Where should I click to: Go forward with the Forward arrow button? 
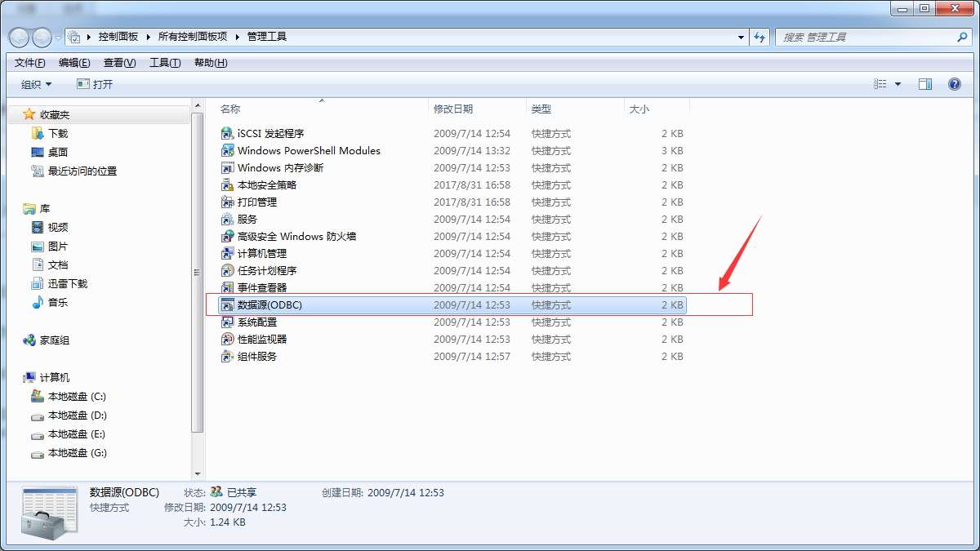coord(42,37)
